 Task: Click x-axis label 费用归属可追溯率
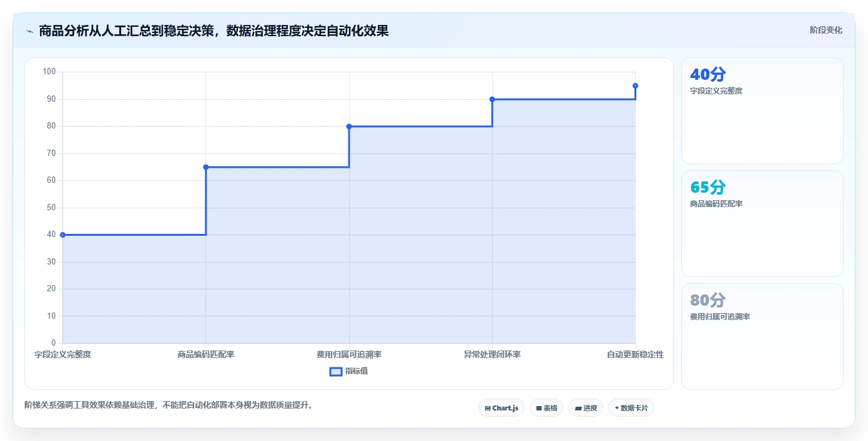click(349, 354)
